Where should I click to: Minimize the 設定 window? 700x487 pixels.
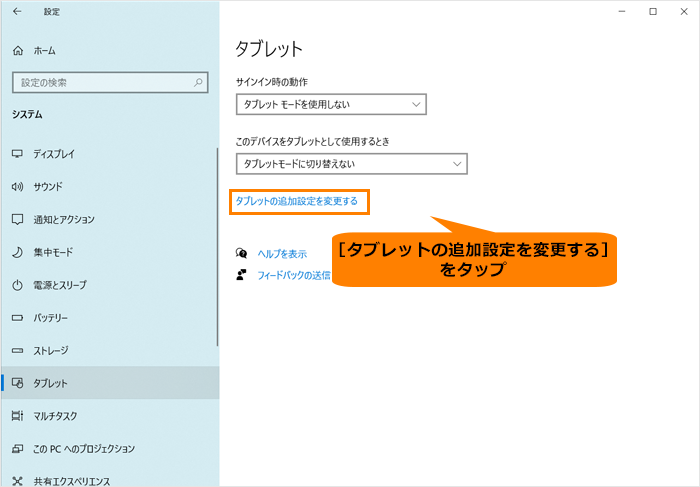pos(622,12)
